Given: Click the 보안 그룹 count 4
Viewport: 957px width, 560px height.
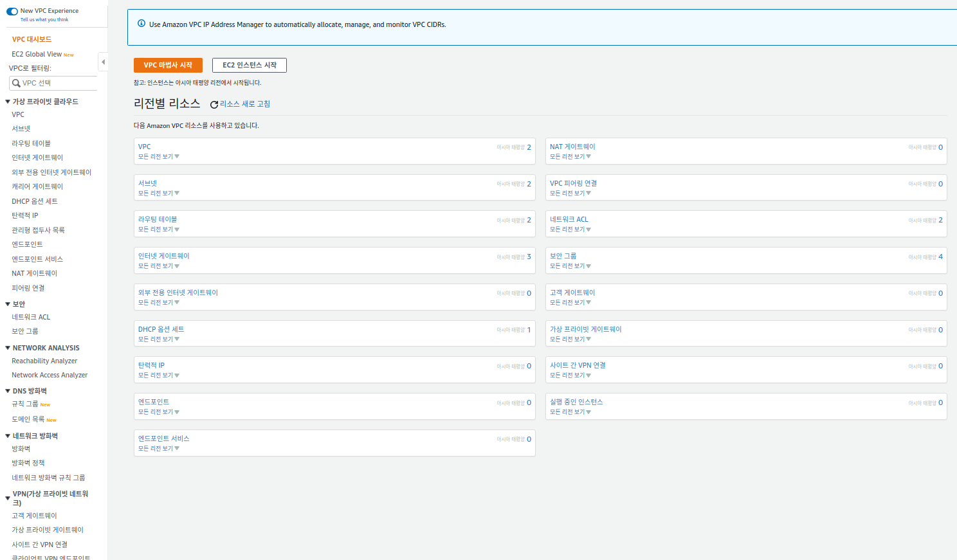Looking at the screenshot, I should [940, 257].
